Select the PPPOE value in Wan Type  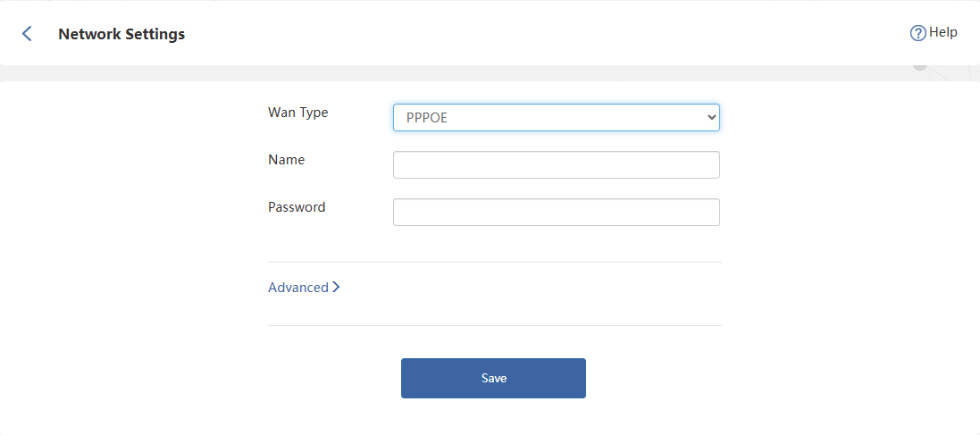point(427,117)
